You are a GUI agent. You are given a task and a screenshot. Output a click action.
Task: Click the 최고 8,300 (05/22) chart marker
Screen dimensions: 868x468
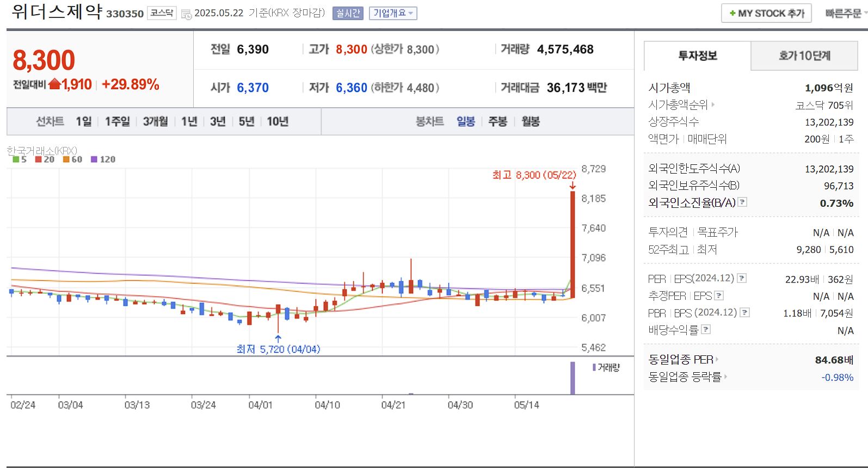[534, 175]
